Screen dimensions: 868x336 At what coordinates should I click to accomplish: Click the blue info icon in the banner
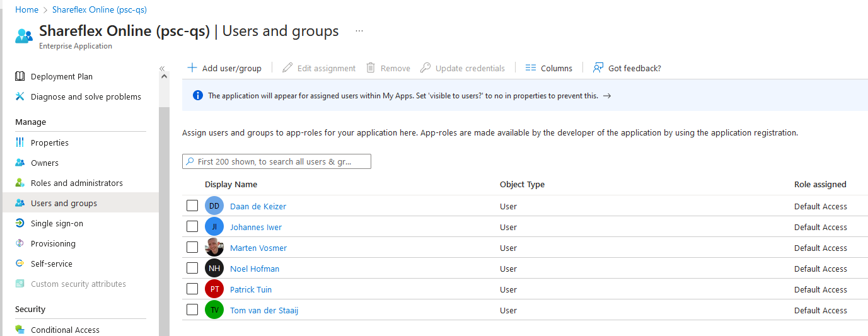(x=198, y=96)
